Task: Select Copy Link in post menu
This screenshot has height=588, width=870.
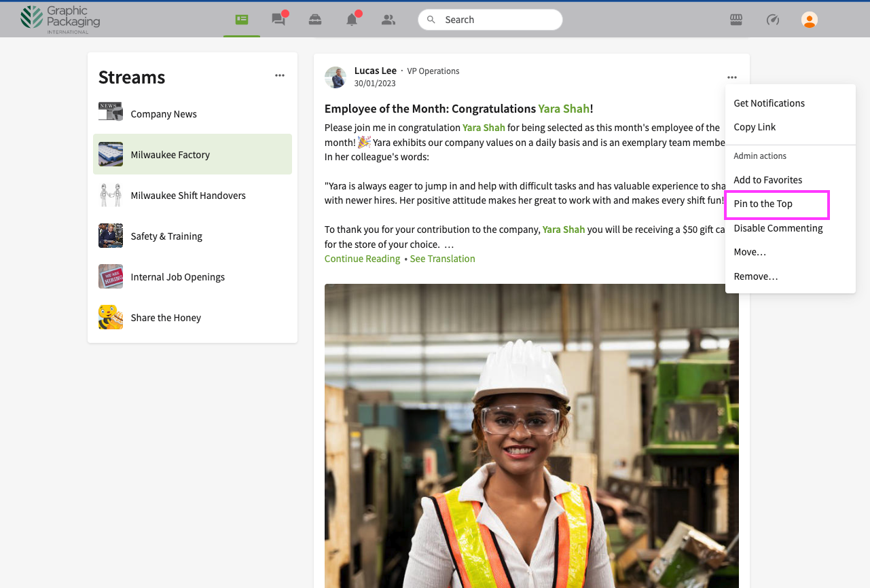Action: [755, 127]
